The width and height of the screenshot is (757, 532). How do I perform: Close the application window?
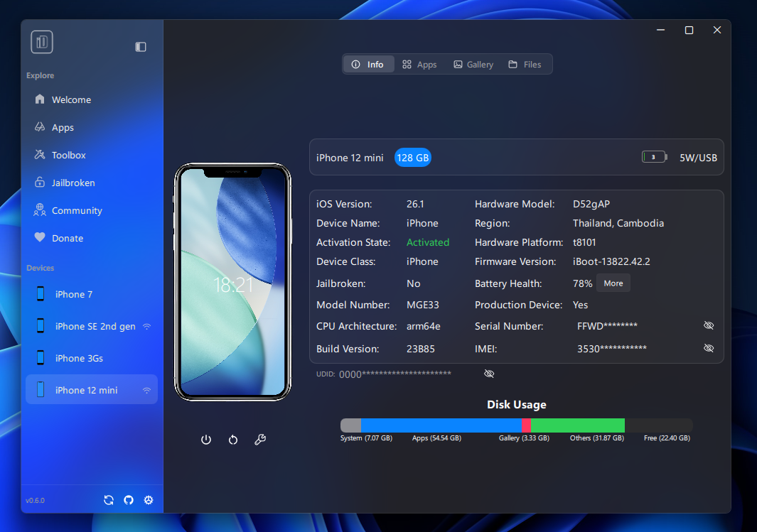[x=717, y=31]
